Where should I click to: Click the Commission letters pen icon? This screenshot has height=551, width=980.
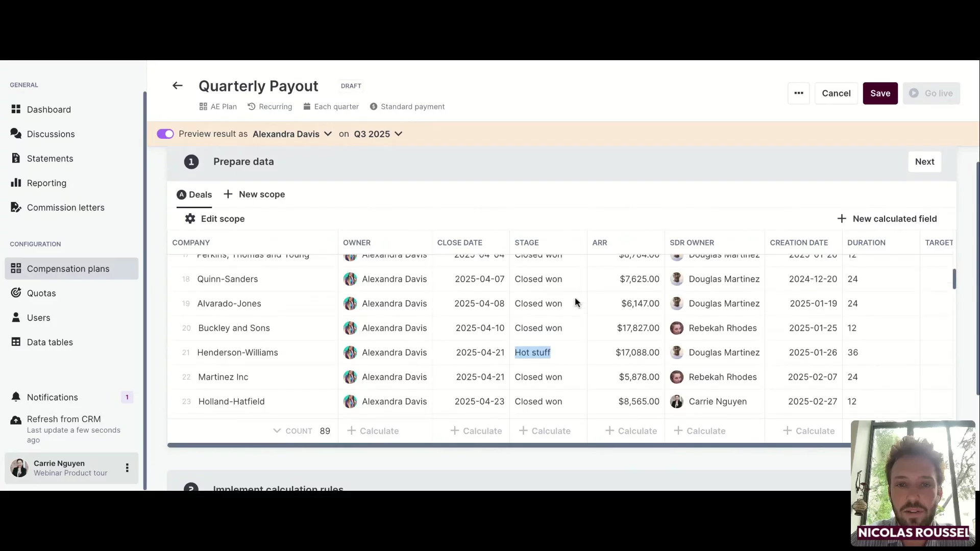(16, 207)
